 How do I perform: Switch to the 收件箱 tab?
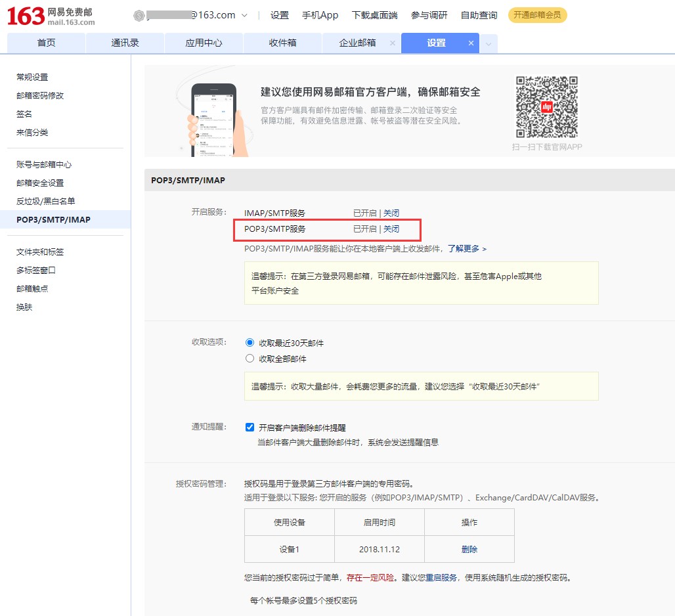(282, 41)
